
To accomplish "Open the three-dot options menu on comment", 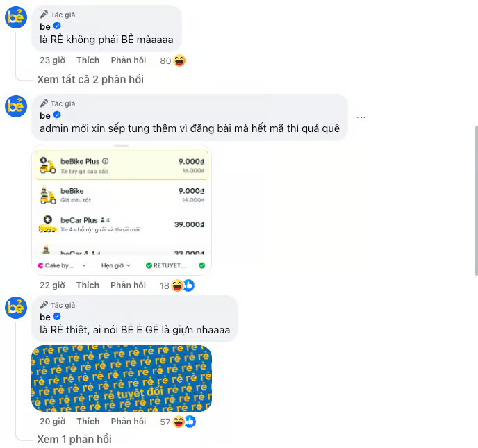I will point(361,117).
